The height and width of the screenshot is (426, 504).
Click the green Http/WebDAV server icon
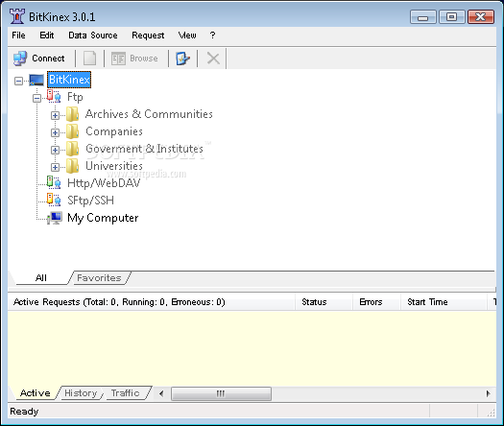[x=54, y=182]
